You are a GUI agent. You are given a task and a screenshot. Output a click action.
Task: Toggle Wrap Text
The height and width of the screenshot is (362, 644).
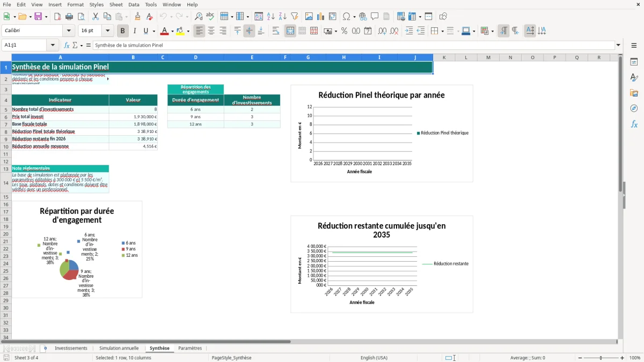[x=276, y=31]
